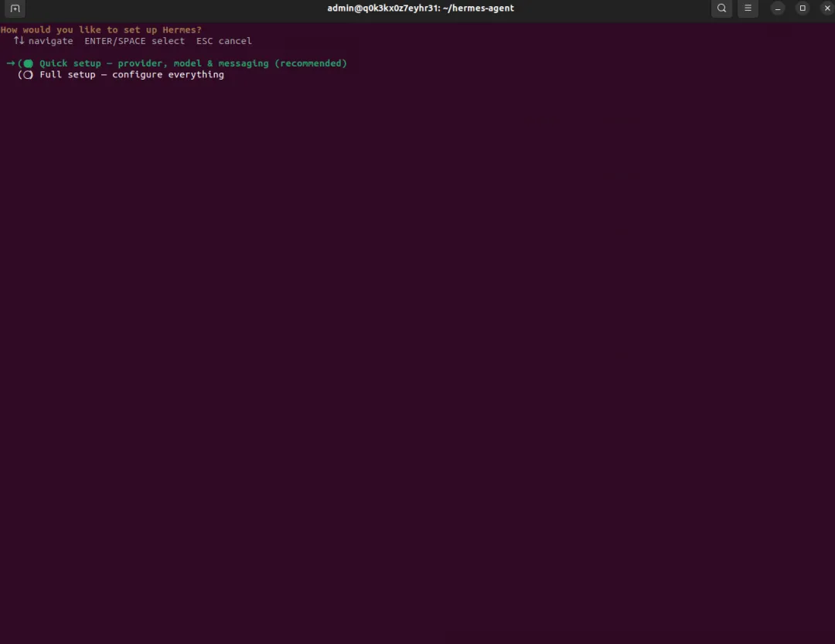This screenshot has width=835, height=644.
Task: Close the terminal window
Action: click(827, 8)
